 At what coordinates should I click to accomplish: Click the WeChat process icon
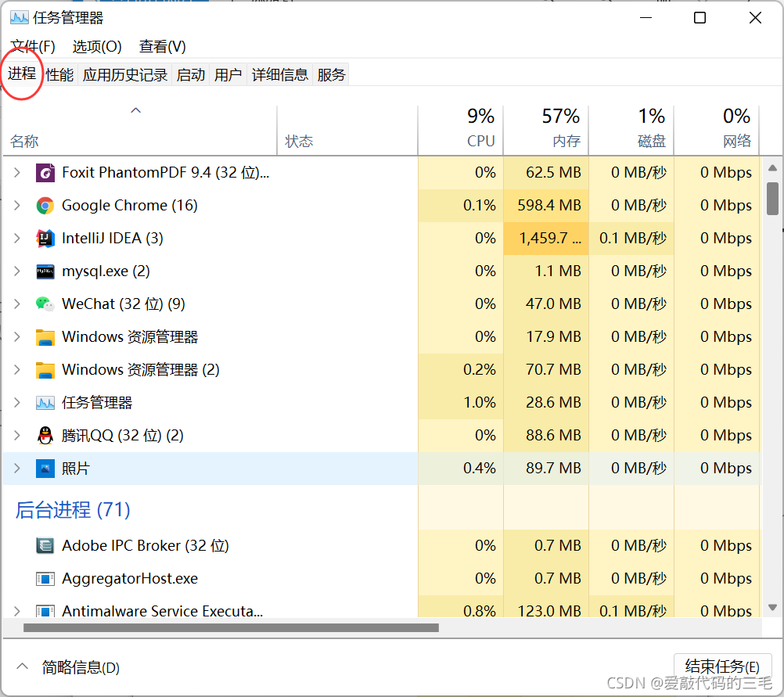(45, 304)
